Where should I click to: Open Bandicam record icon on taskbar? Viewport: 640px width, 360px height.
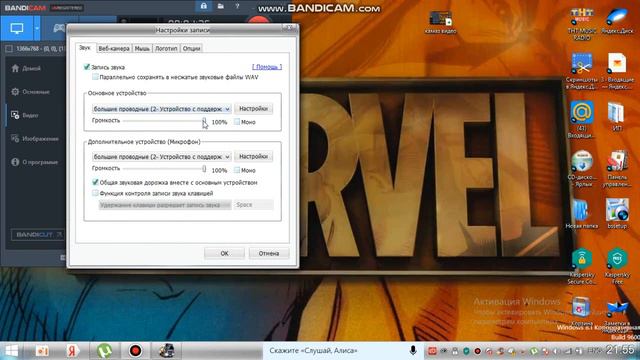(135, 351)
